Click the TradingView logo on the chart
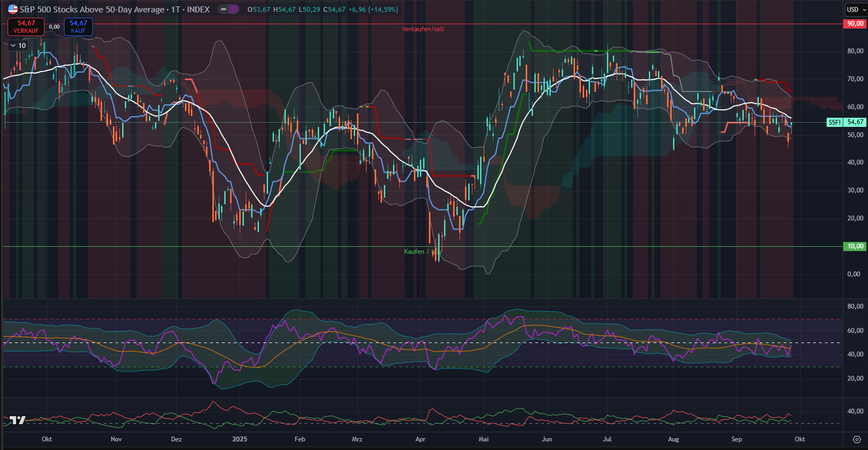The image size is (868, 450). [x=18, y=420]
